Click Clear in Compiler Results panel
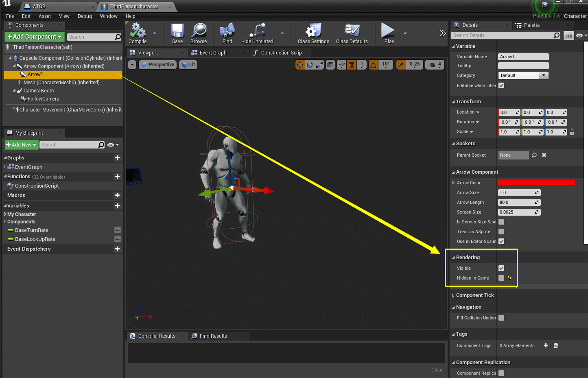588x378 pixels. pos(437,369)
